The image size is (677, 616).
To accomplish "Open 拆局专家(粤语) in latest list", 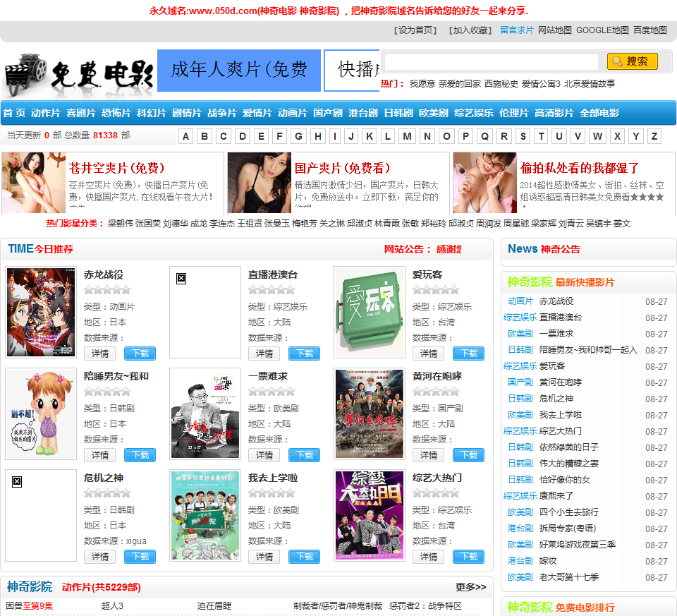I will (567, 529).
